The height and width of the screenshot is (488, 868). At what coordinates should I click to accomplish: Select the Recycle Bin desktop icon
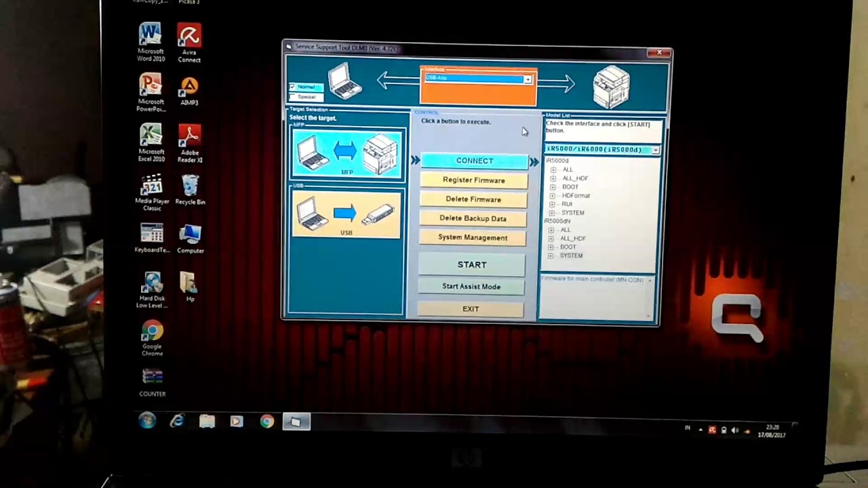191,190
